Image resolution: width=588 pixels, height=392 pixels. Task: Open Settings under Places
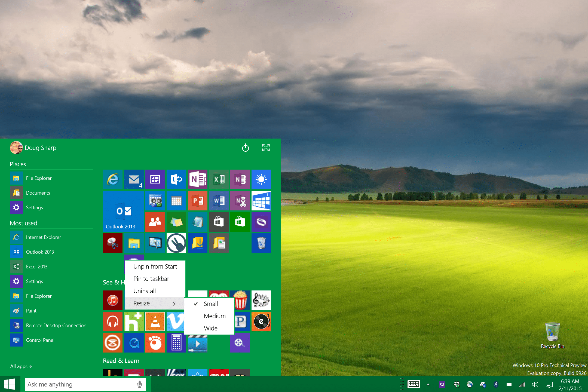click(51, 207)
